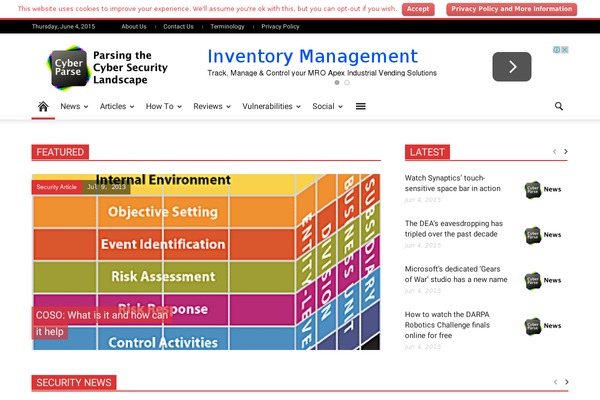600x400 pixels.
Task: Open About Us in top bar
Action: (134, 26)
